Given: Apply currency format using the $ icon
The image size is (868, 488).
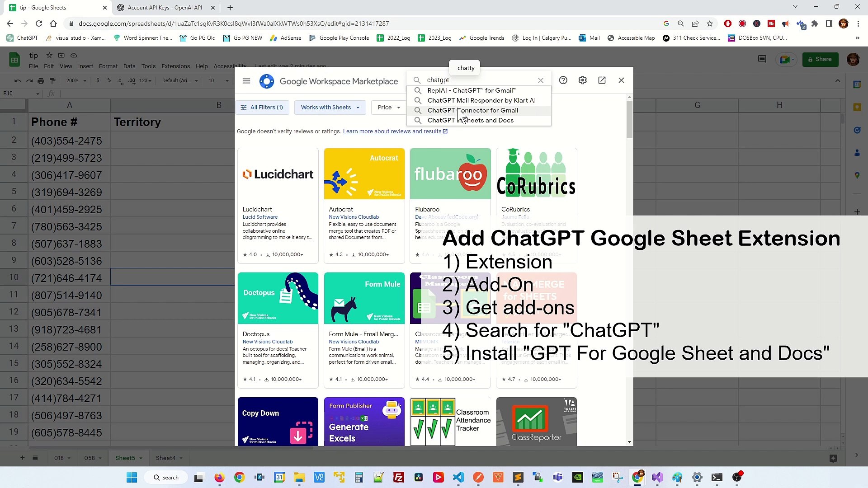Looking at the screenshot, I should point(98,81).
